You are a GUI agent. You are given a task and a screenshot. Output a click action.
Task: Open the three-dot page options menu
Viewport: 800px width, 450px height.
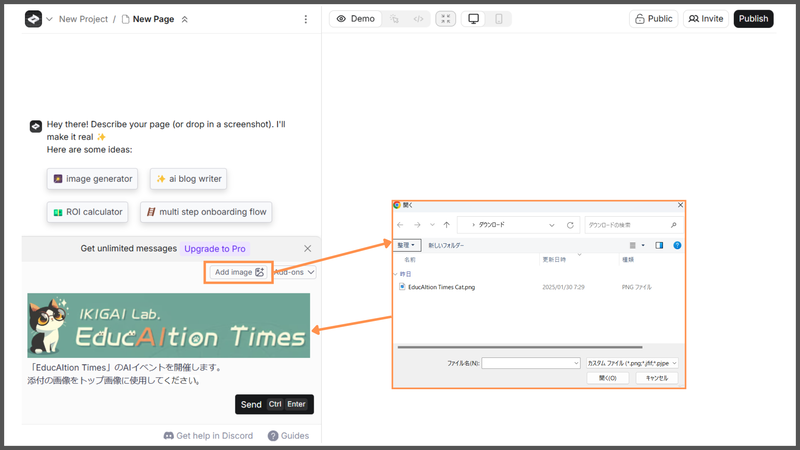pos(306,19)
